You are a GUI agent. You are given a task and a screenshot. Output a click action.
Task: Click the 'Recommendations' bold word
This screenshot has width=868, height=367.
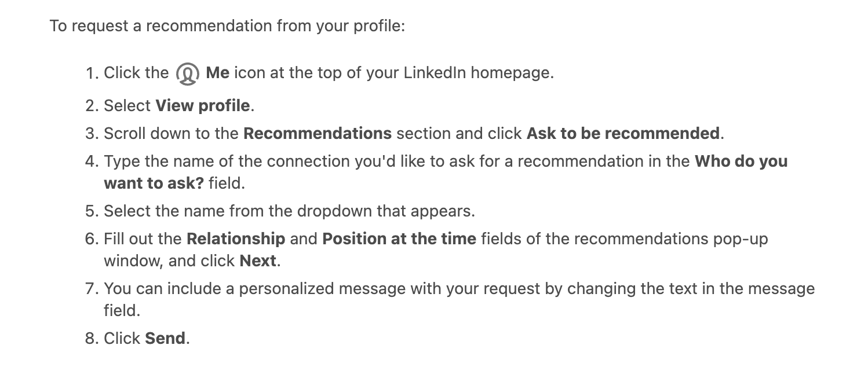tap(318, 133)
